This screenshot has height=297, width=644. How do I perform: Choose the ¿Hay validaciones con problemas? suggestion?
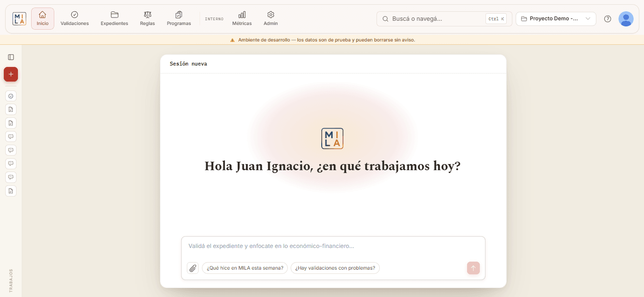(x=335, y=268)
